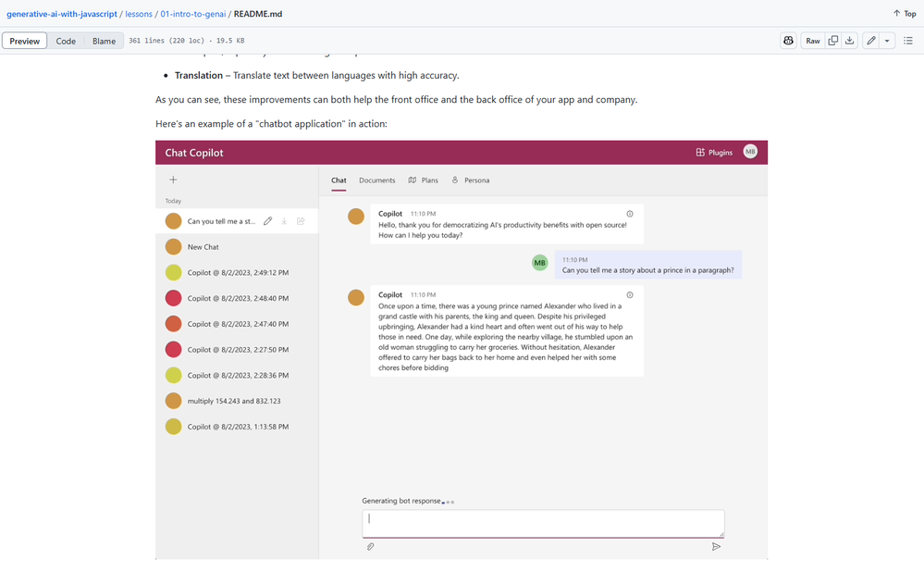Open chat Copilot @ 8/2/2023, 2:47:40 PM

pos(237,324)
